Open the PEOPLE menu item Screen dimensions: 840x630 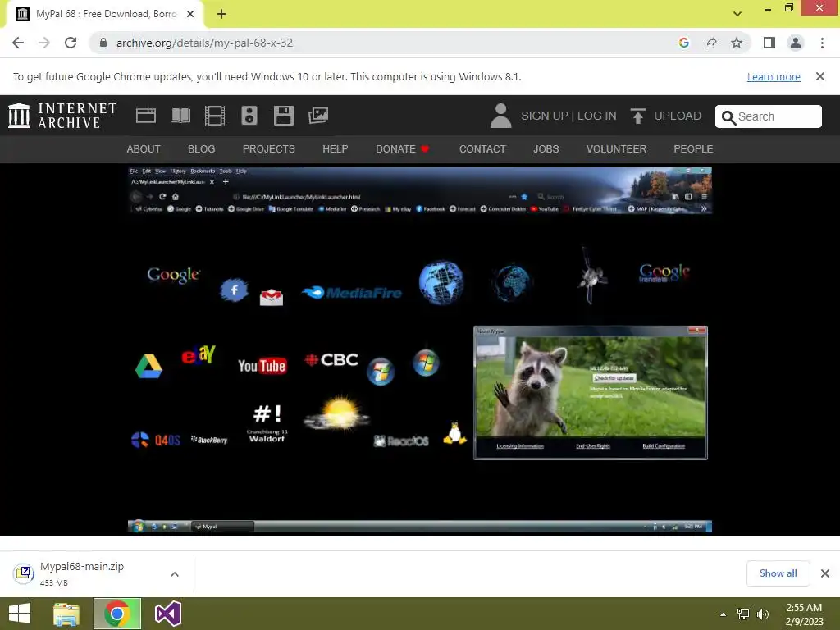coord(693,149)
